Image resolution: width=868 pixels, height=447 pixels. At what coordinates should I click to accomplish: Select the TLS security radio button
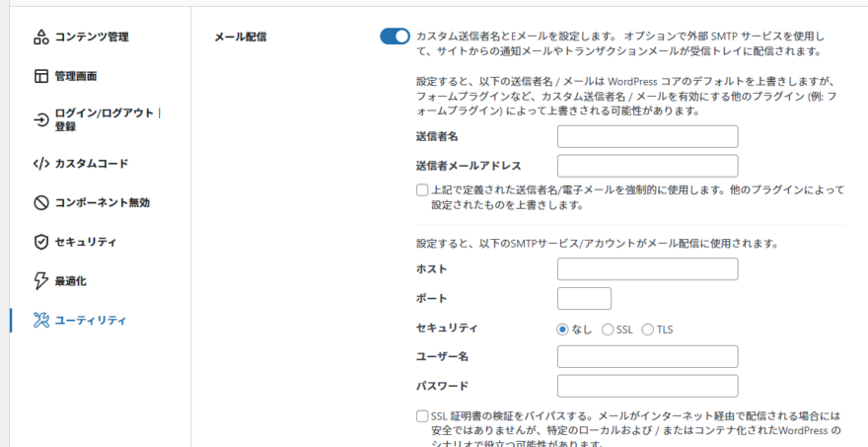click(648, 330)
